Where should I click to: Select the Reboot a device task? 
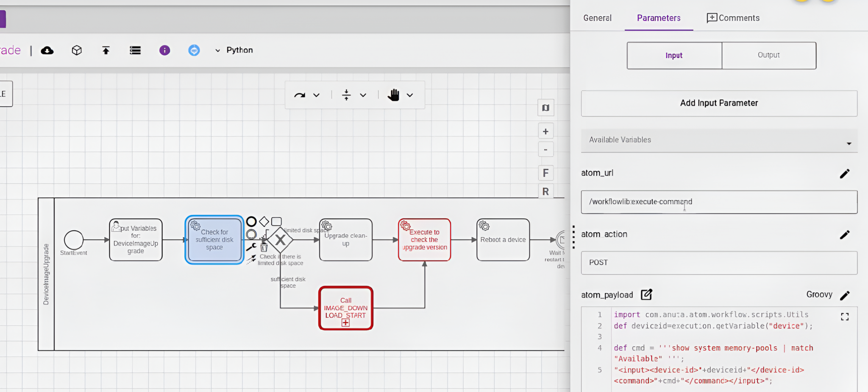click(503, 240)
